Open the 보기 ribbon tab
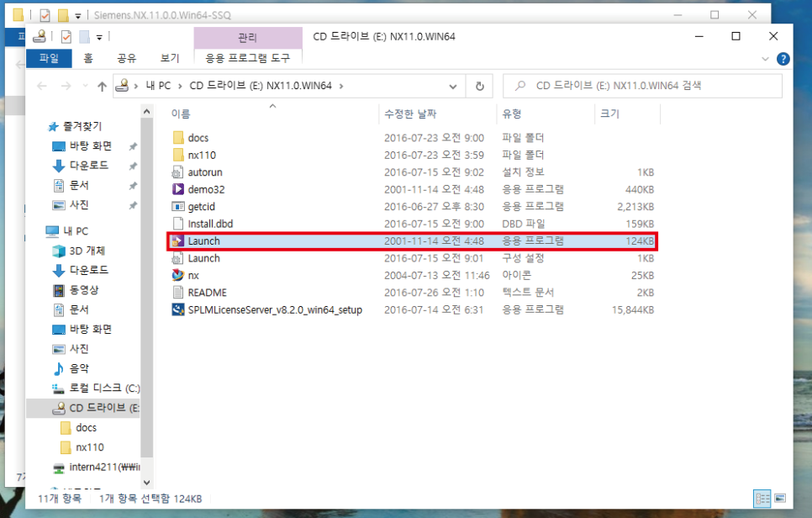 (169, 58)
